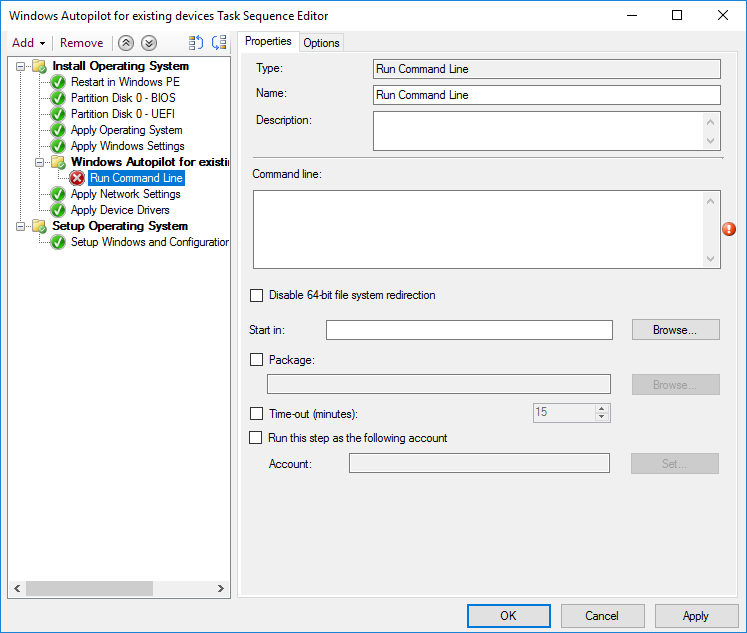Enable the Time-out (minutes) checkbox
Image resolution: width=747 pixels, height=633 pixels.
tap(256, 413)
